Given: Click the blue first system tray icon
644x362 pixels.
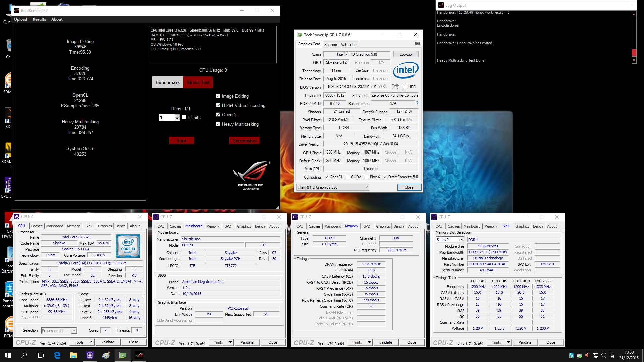Looking at the screenshot, I should pos(571,355).
